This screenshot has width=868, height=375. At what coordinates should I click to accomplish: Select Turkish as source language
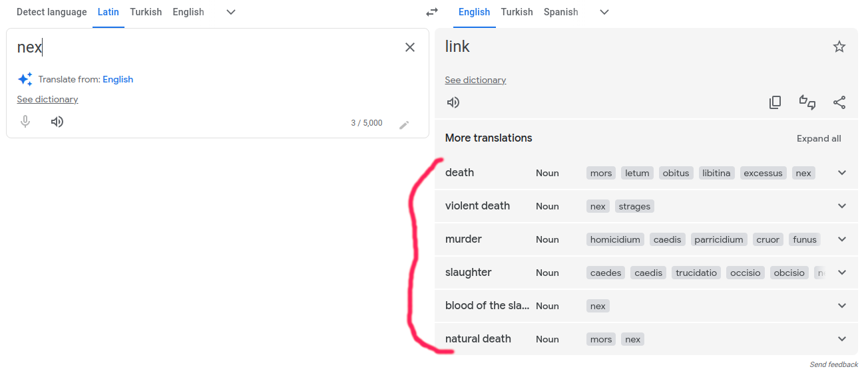click(146, 12)
